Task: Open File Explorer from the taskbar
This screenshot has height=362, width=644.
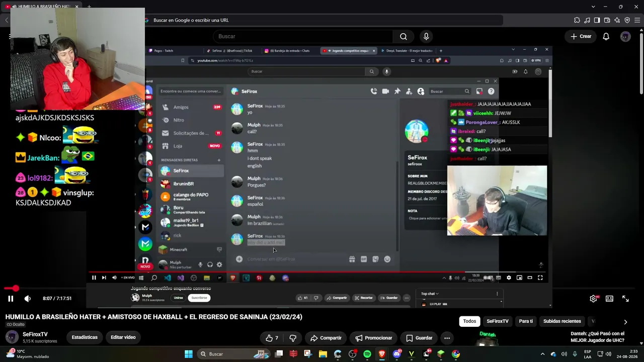Action: pyautogui.click(x=323, y=354)
